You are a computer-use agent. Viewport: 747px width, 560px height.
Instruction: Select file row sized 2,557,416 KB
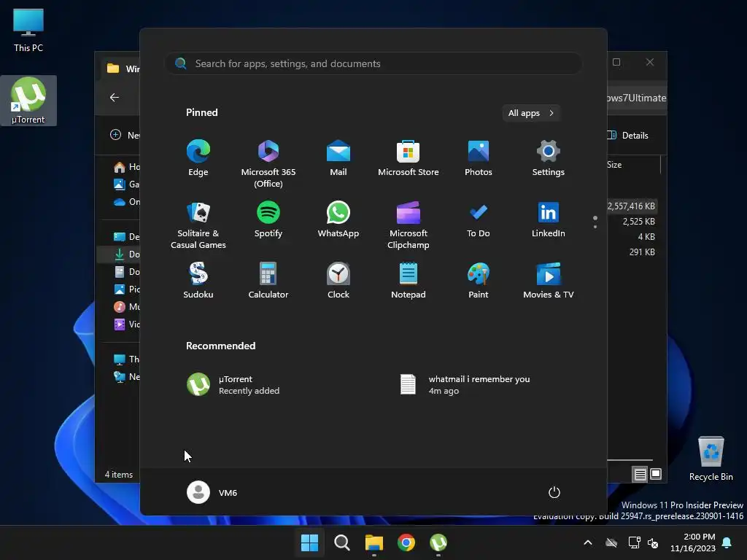(632, 206)
